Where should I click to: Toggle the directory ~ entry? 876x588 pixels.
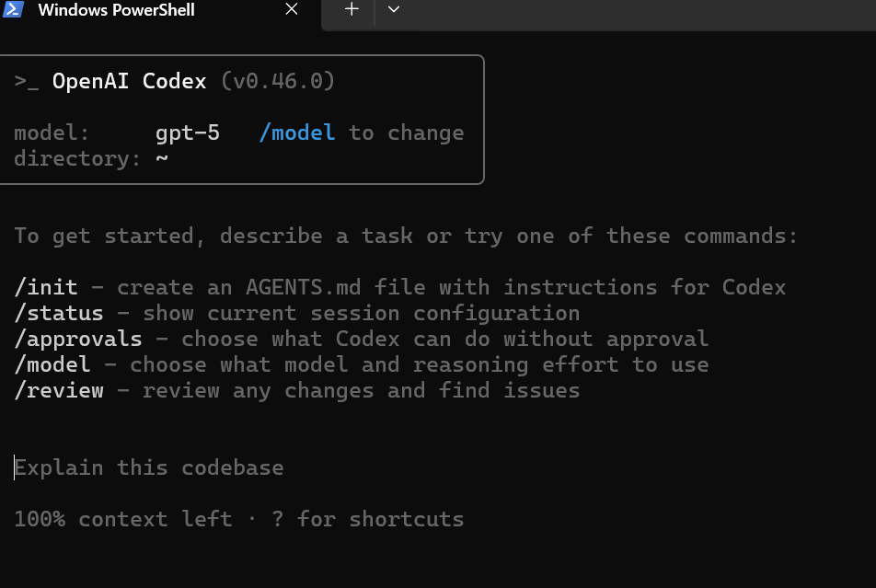click(x=89, y=158)
